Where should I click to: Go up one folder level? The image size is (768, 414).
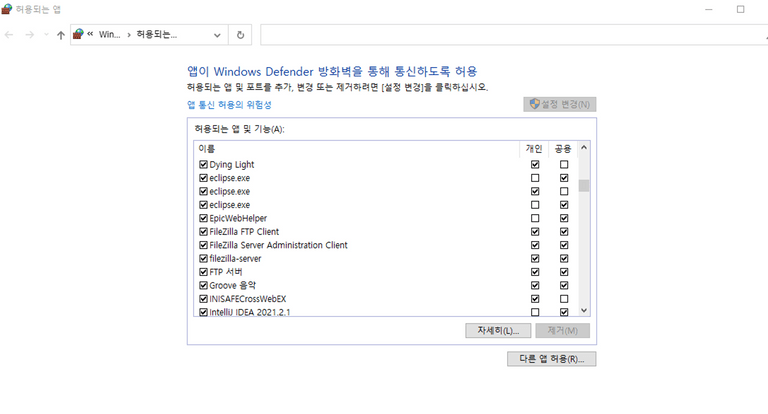click(x=61, y=35)
